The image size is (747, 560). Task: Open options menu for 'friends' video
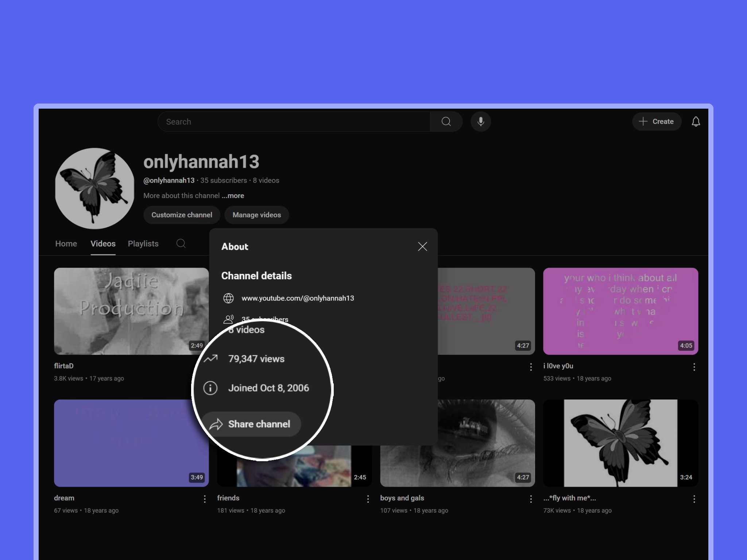368,499
